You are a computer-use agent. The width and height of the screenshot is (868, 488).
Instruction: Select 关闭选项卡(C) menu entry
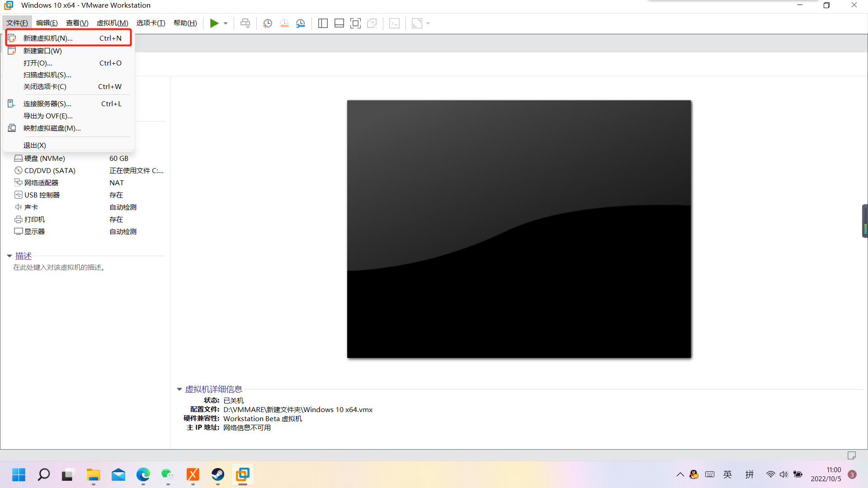68,86
